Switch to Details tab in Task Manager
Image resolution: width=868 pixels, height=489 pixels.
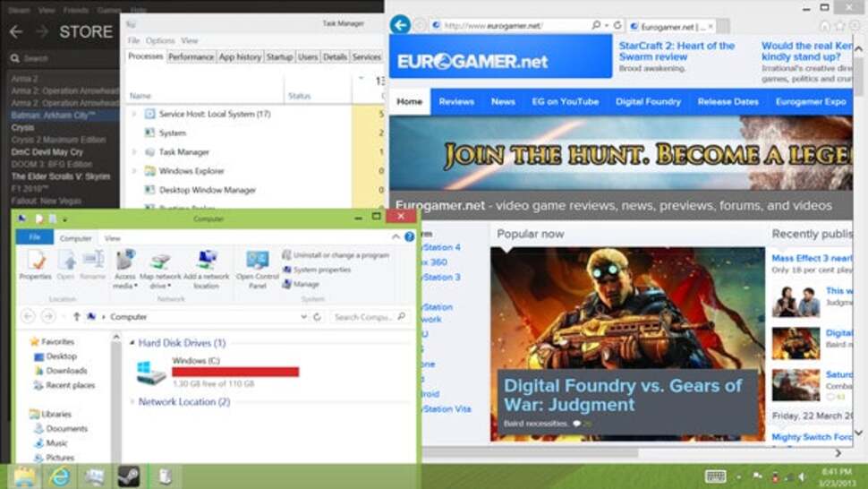[x=335, y=57]
